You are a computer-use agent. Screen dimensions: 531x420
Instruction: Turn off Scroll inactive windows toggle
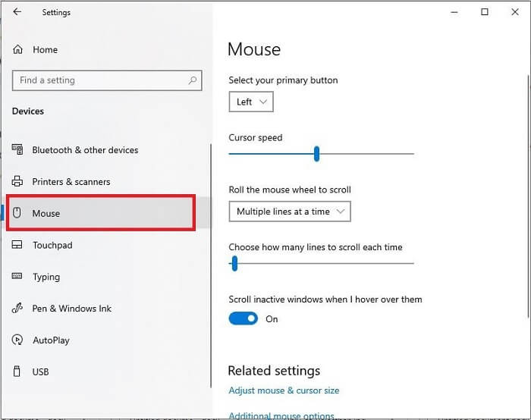click(244, 318)
